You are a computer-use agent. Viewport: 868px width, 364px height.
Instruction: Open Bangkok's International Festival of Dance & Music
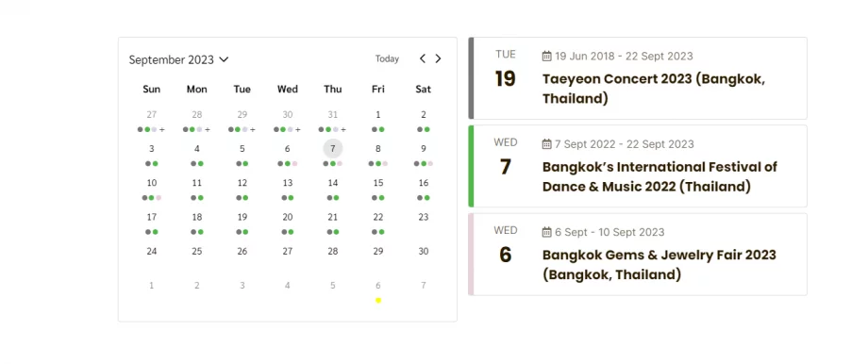click(x=659, y=176)
